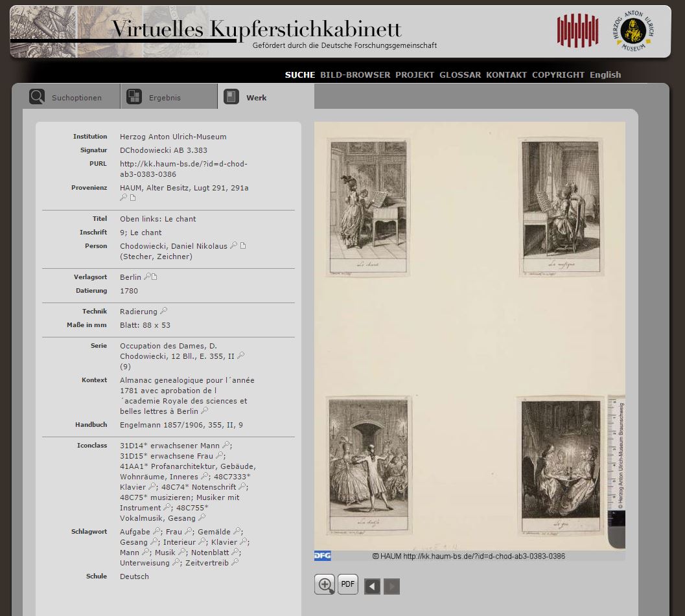Search Iconclass Klavier magnifier icon
The image size is (685, 616).
[x=152, y=486]
